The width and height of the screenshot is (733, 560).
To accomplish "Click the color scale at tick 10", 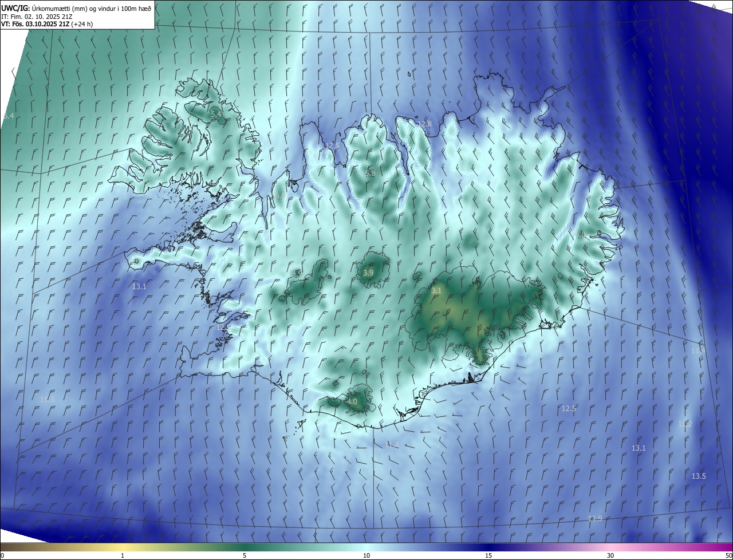I will (366, 555).
